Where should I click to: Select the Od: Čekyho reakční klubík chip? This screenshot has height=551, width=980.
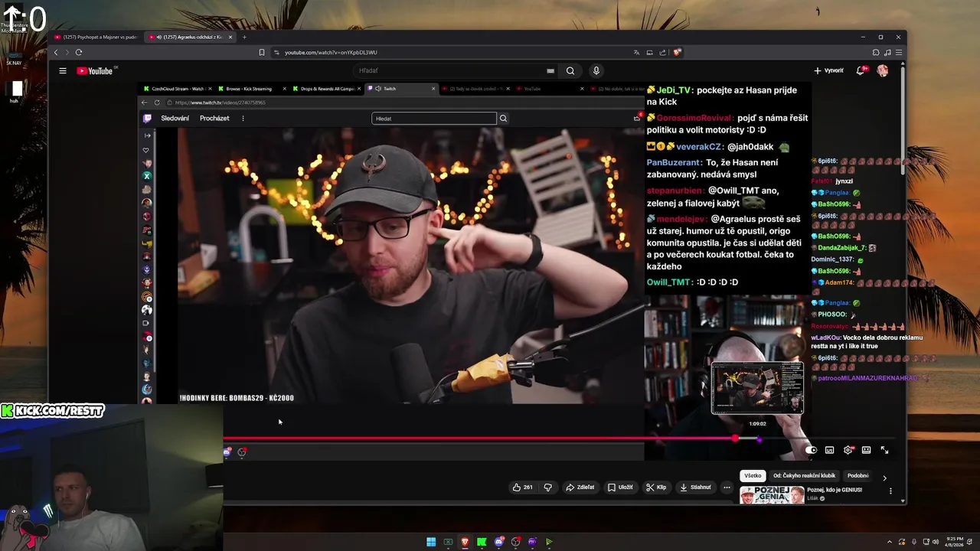(x=804, y=475)
